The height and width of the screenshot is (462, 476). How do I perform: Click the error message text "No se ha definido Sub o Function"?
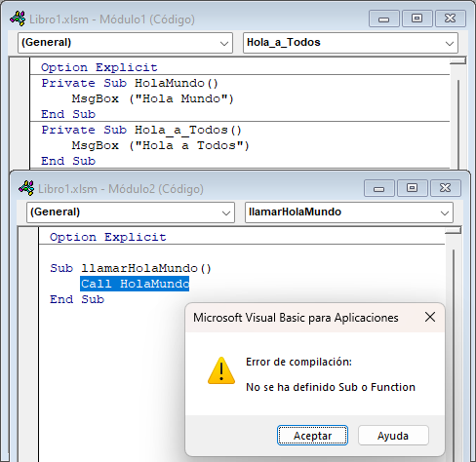click(331, 387)
